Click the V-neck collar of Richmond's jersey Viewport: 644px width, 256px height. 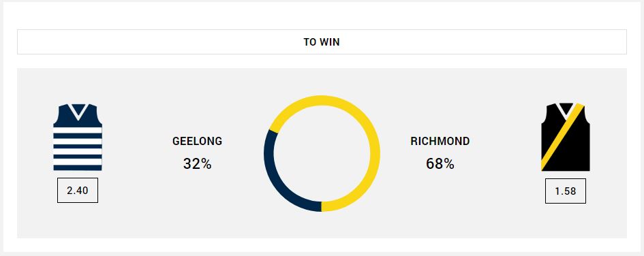click(x=566, y=111)
